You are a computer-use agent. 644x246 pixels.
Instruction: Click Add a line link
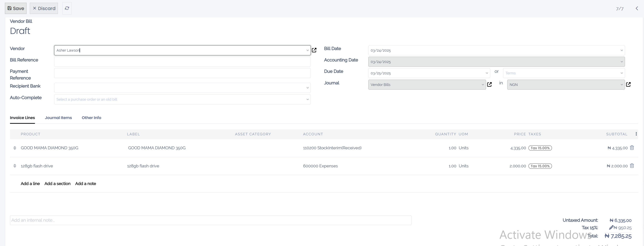pyautogui.click(x=30, y=183)
